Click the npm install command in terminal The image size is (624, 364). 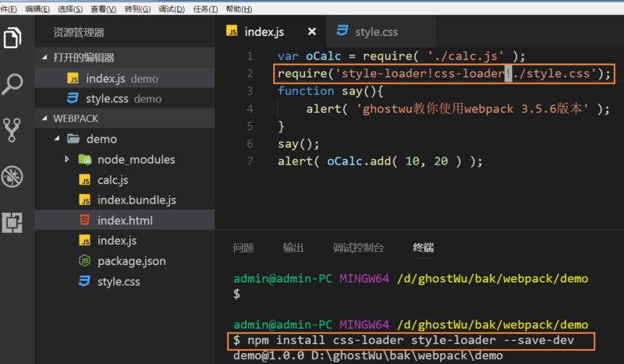coord(403,340)
